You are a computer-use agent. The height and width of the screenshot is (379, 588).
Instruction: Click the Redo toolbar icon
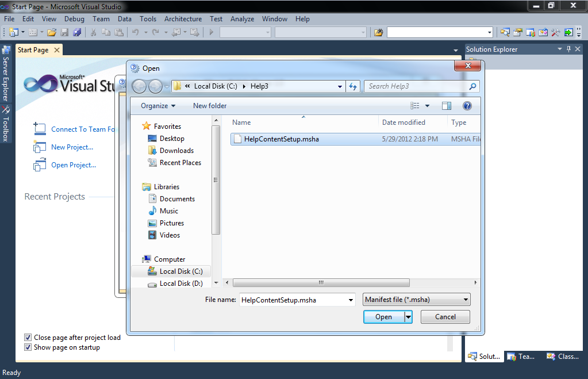click(156, 32)
